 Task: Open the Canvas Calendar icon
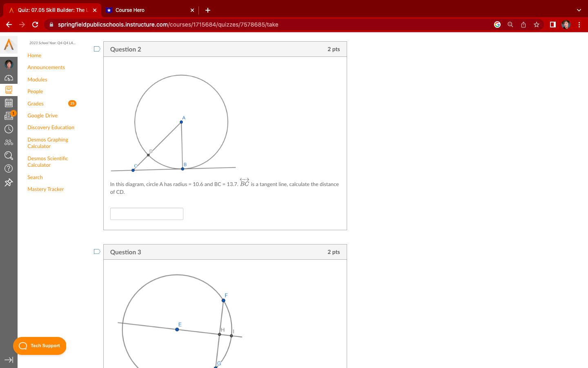coord(9,103)
